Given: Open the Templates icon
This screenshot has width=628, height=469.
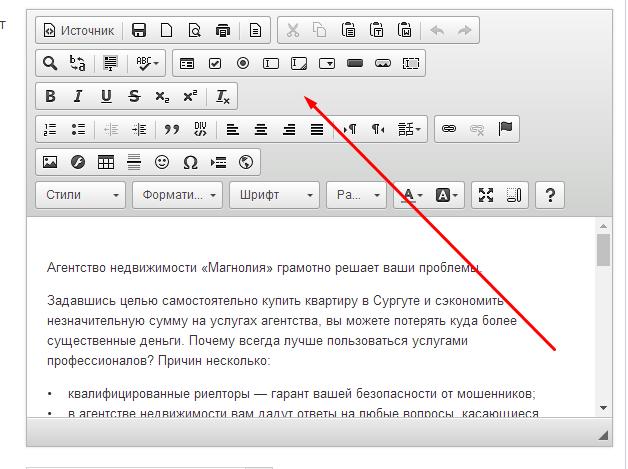Looking at the screenshot, I should point(255,30).
